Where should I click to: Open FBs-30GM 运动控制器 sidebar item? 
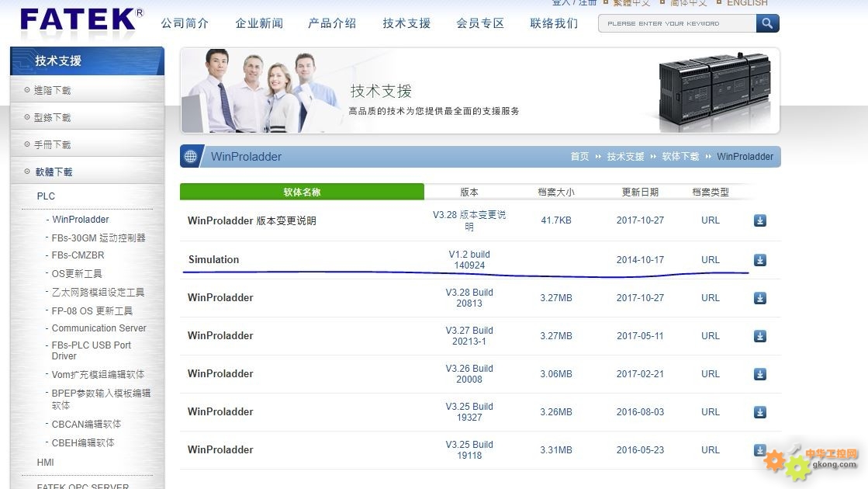[x=99, y=238]
